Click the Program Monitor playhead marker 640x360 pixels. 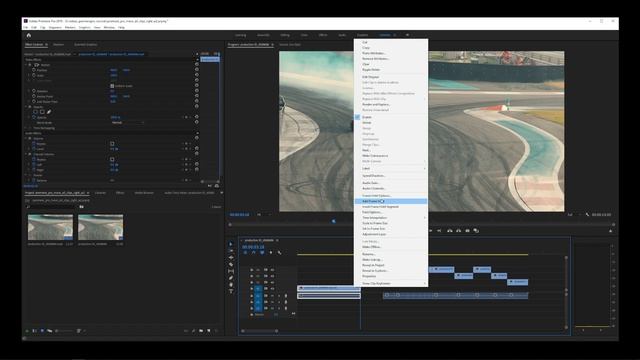tap(333, 221)
